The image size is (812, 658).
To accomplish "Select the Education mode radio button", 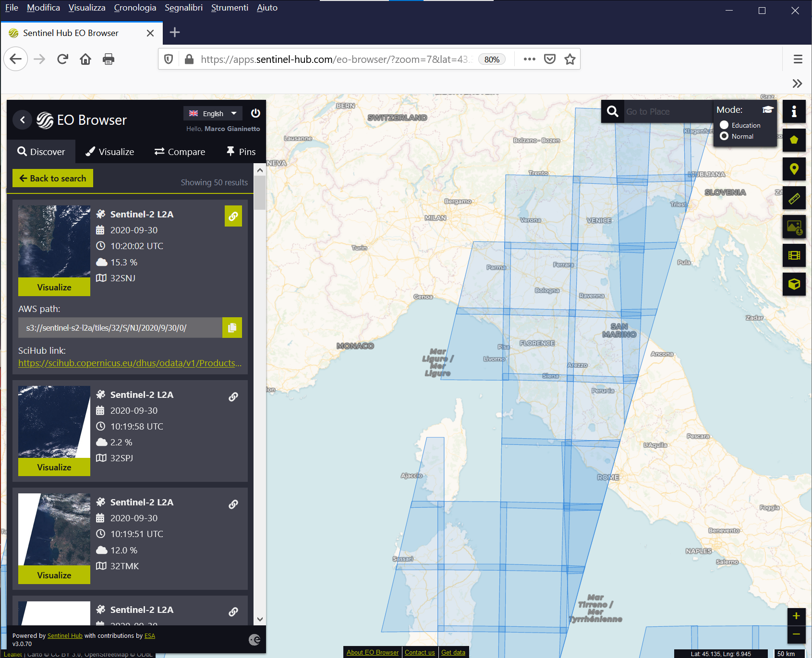I will click(x=724, y=125).
